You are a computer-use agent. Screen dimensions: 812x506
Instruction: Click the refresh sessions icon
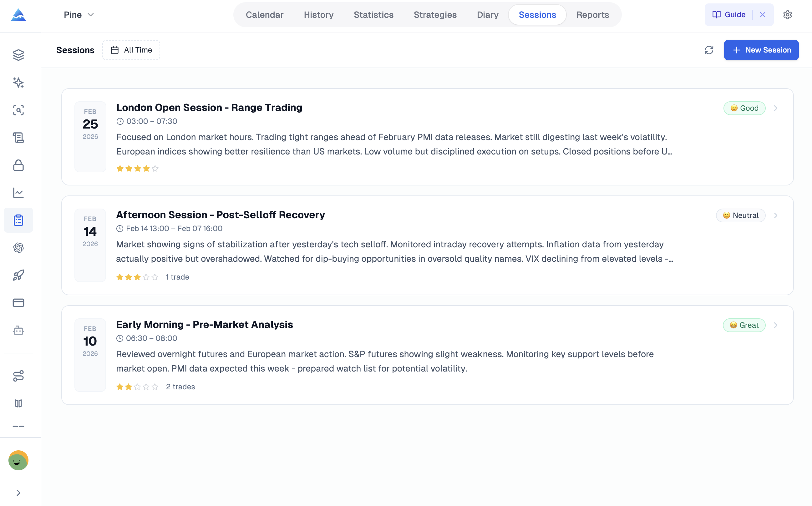pyautogui.click(x=709, y=50)
